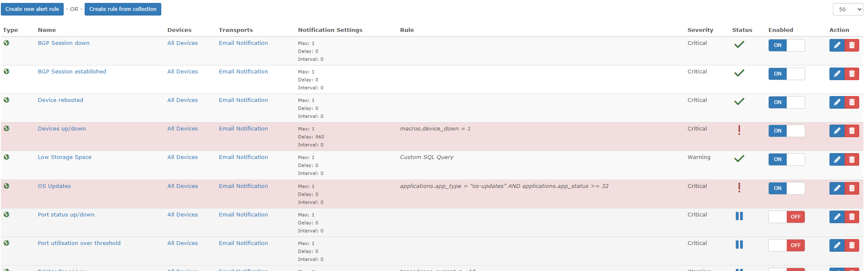Image resolution: width=868 pixels, height=271 pixels.
Task: Open Email Notification transport for Device rebooted
Action: tap(243, 100)
